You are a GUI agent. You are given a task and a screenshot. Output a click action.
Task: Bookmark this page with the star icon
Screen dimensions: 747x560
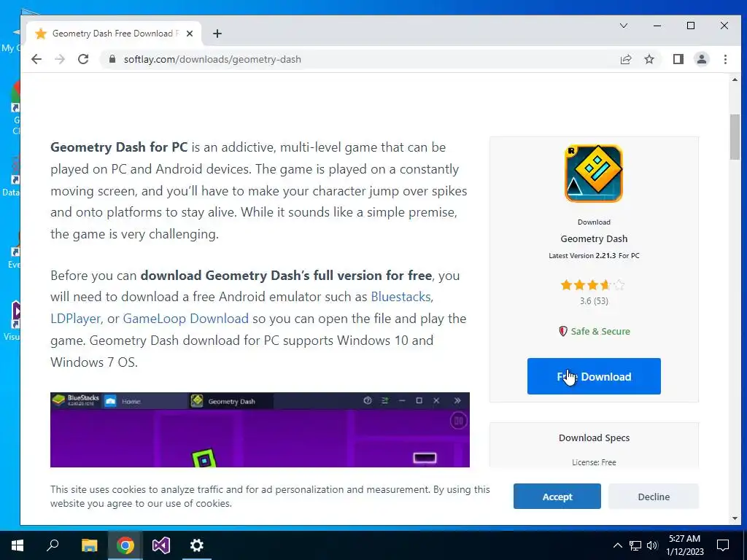[649, 60]
